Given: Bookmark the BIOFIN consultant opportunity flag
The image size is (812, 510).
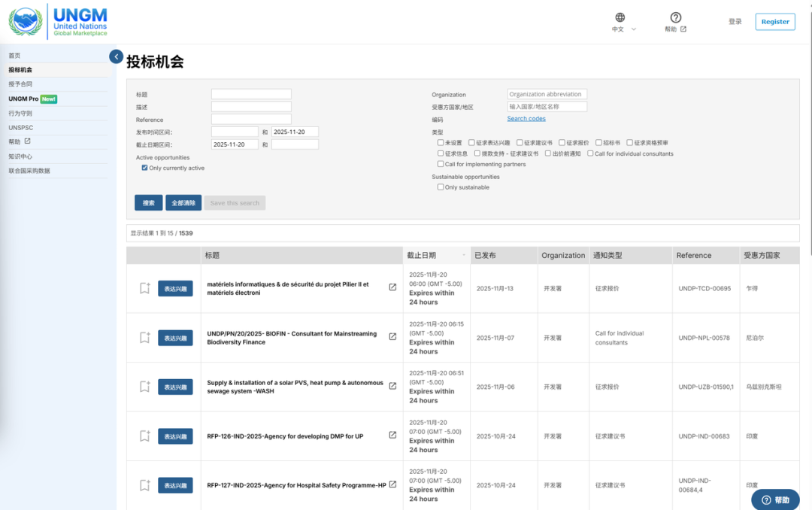Looking at the screenshot, I should point(144,338).
